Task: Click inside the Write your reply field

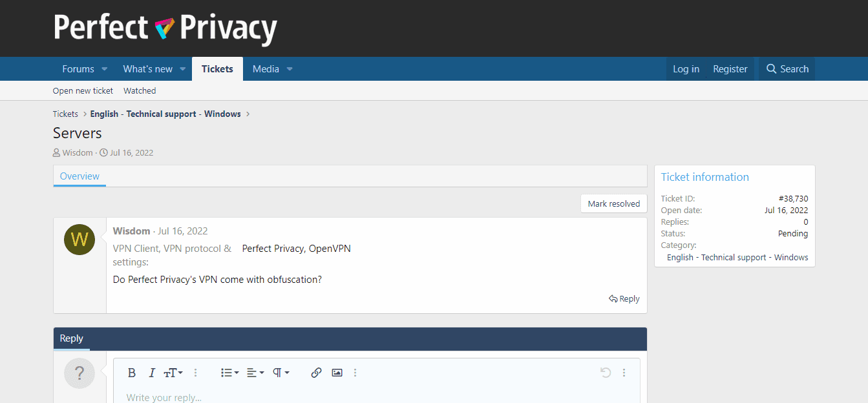Action: [259, 397]
